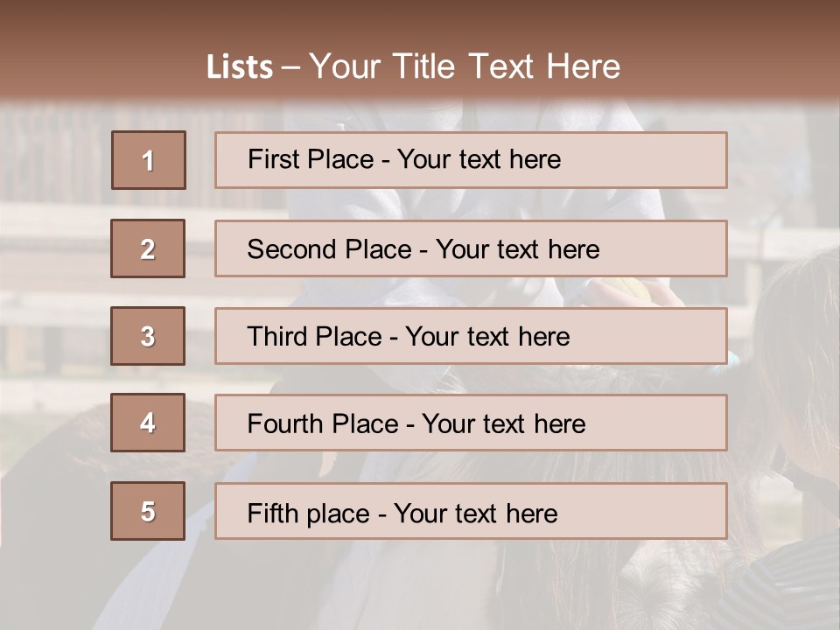
Task: Click the Third Place text bar
Action: coord(471,336)
